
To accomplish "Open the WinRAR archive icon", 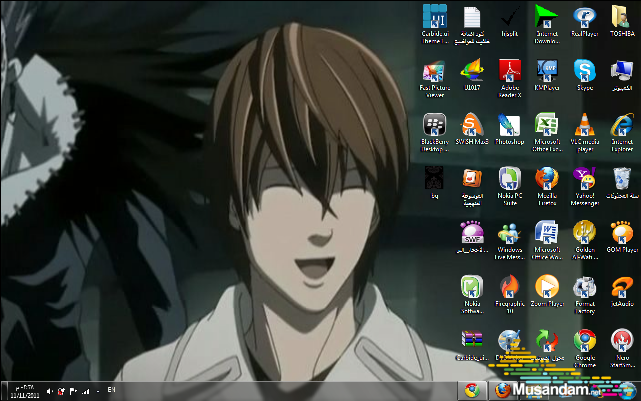I will click(x=472, y=345).
